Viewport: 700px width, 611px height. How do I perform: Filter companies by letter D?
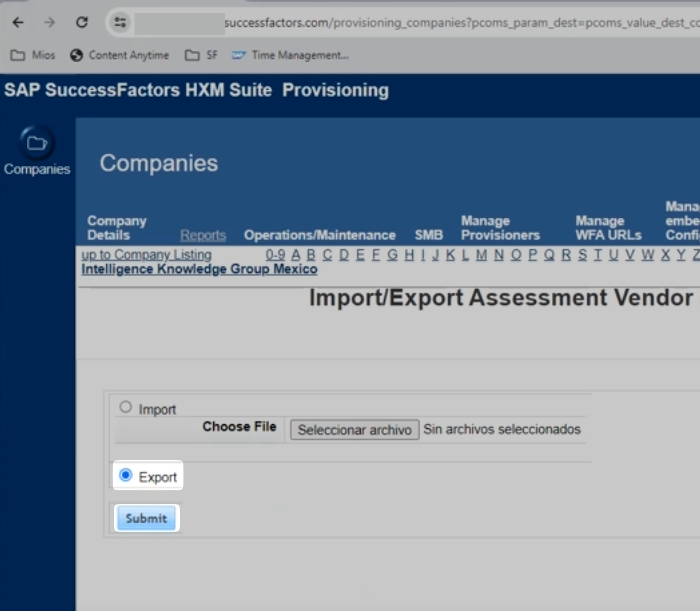tap(344, 255)
